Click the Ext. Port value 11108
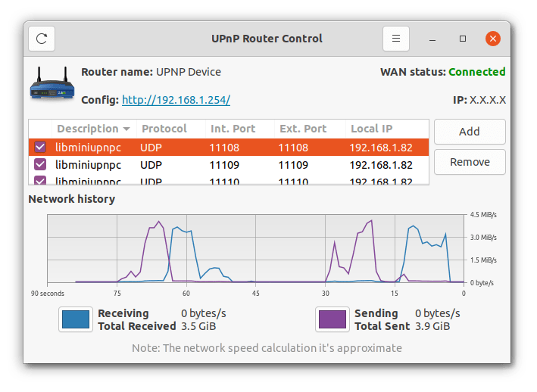The height and width of the screenshot is (392, 537). 293,148
